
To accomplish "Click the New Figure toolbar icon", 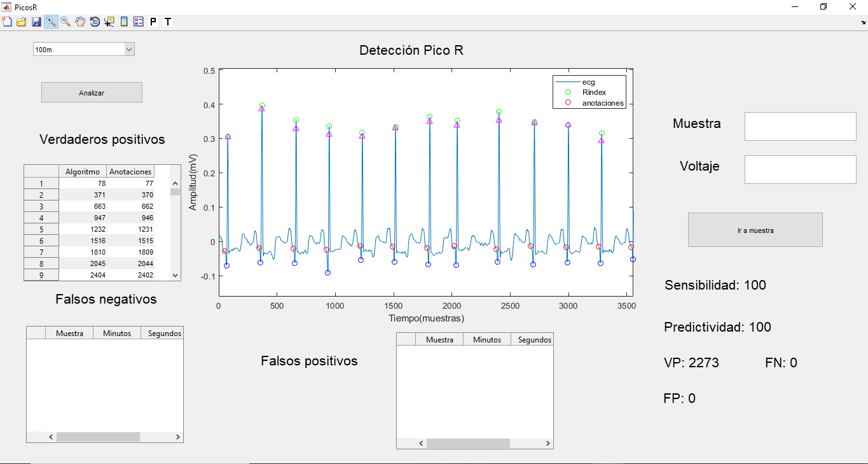I will pos(8,22).
